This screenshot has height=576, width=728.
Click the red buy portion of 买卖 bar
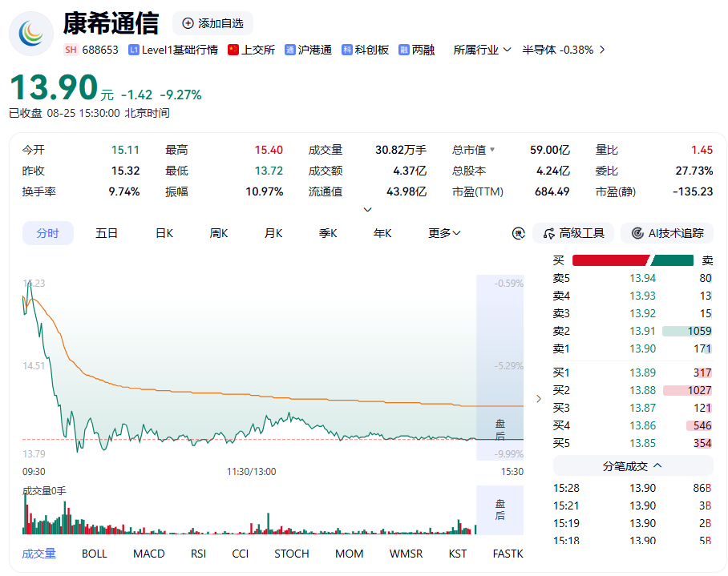[x=611, y=260]
